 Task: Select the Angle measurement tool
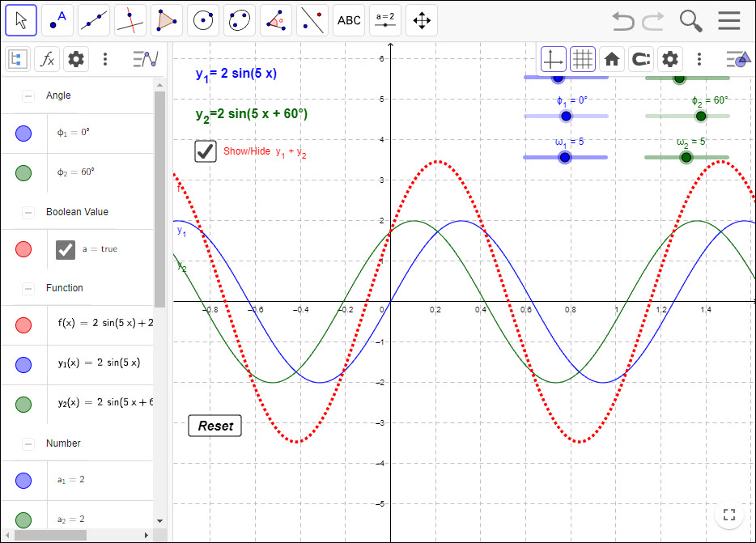[276, 19]
